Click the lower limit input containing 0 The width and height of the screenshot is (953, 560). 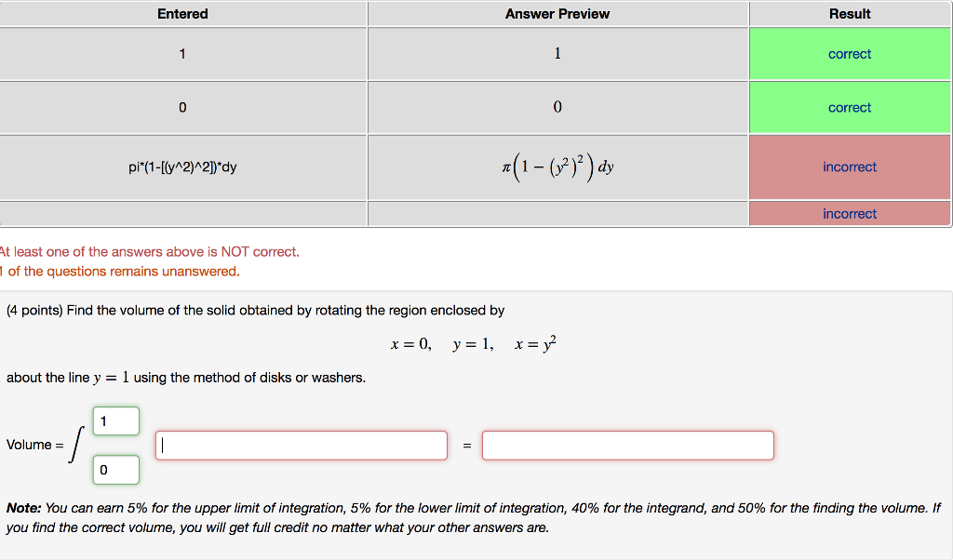(114, 469)
